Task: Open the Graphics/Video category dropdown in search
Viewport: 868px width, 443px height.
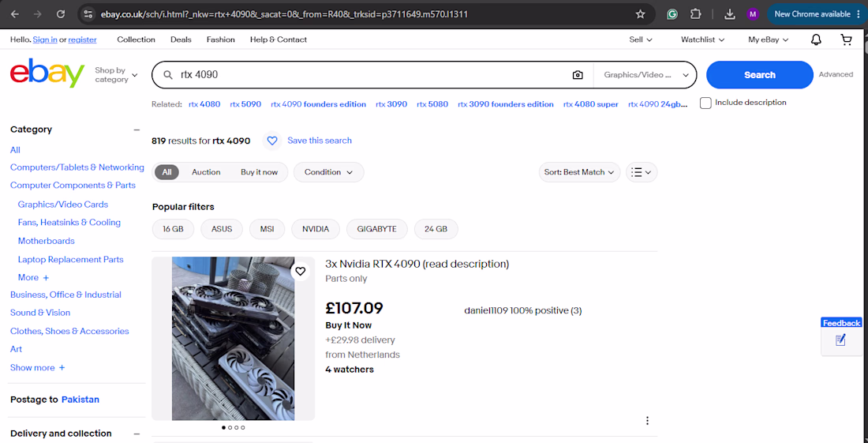Action: pos(645,75)
